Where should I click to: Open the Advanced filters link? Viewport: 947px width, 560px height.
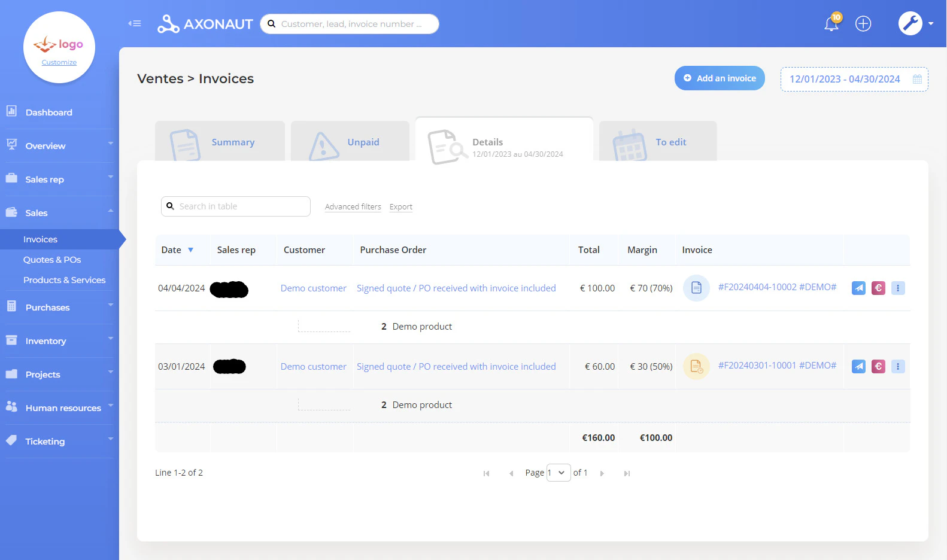click(x=353, y=207)
